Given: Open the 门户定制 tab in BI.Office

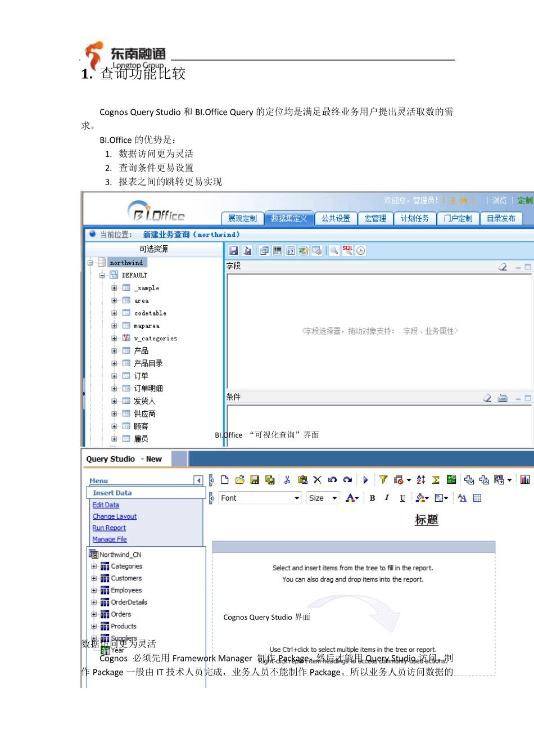Looking at the screenshot, I should [x=458, y=218].
